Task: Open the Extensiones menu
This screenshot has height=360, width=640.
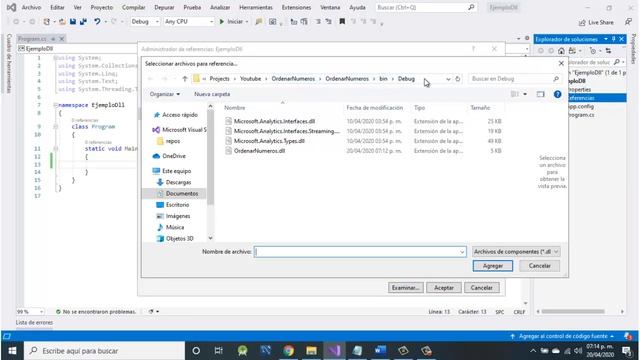Action: [296, 7]
